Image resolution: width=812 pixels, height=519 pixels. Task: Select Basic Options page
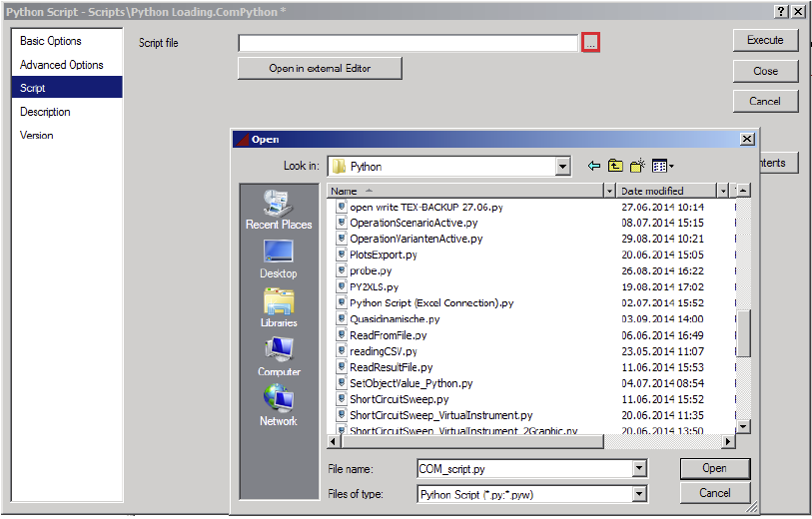point(67,41)
